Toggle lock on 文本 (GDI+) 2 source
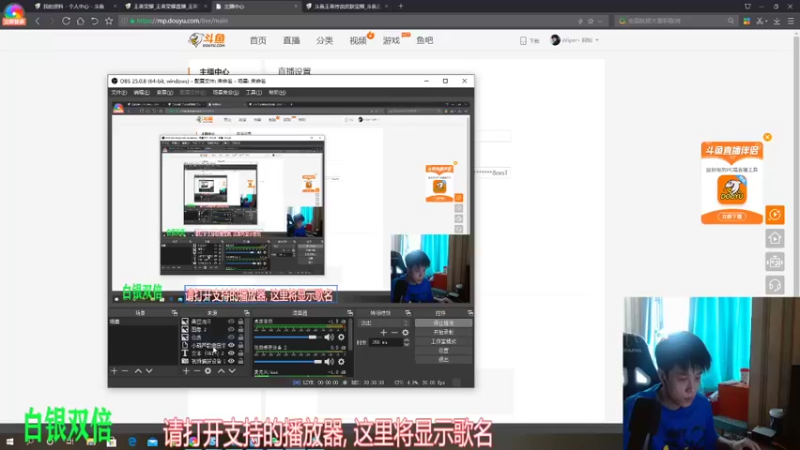Image resolution: width=800 pixels, height=450 pixels. (240, 353)
